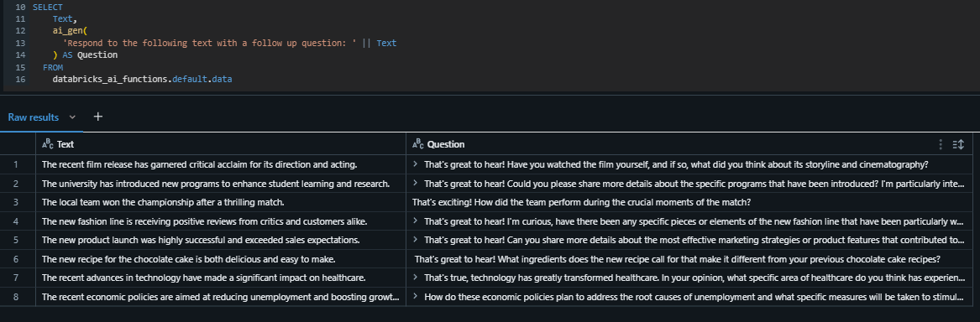The width and height of the screenshot is (980, 322).
Task: Select the chocolate cake recipe text cell
Action: (x=221, y=259)
